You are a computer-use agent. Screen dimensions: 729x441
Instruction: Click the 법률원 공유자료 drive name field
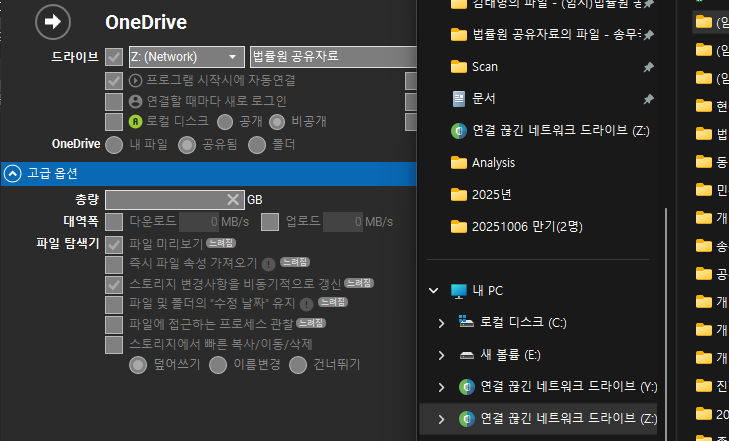pos(330,57)
